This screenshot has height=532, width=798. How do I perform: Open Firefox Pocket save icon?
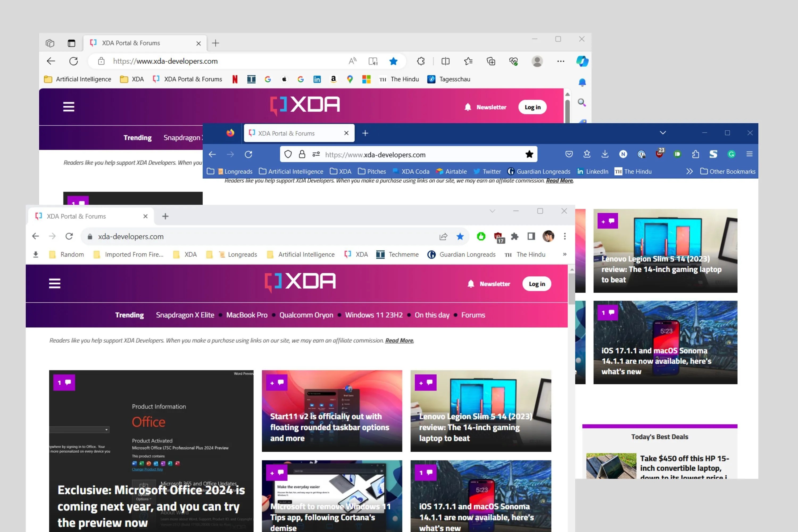(569, 154)
